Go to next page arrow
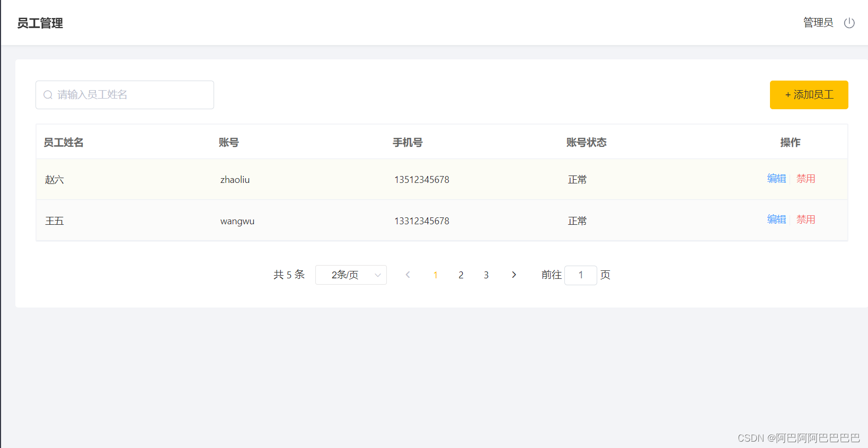This screenshot has height=448, width=868. click(513, 275)
